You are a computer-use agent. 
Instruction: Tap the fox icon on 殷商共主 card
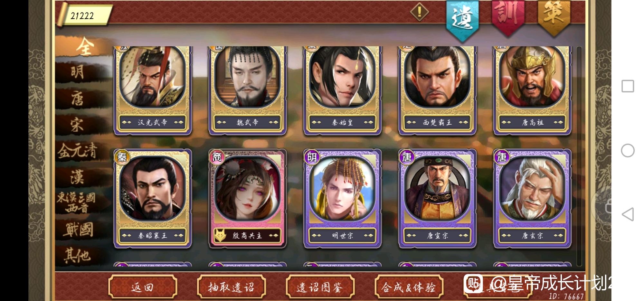point(221,236)
